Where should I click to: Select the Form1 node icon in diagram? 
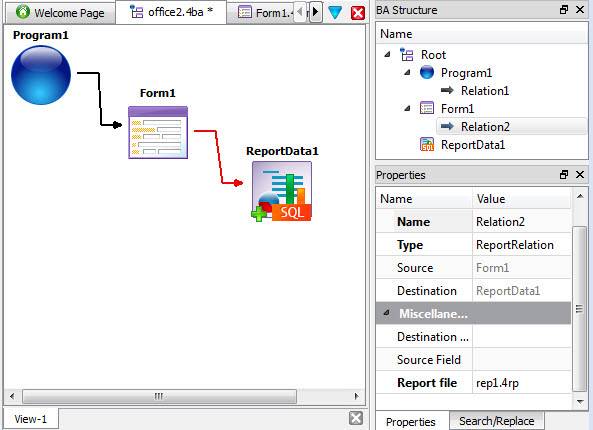[x=158, y=132]
